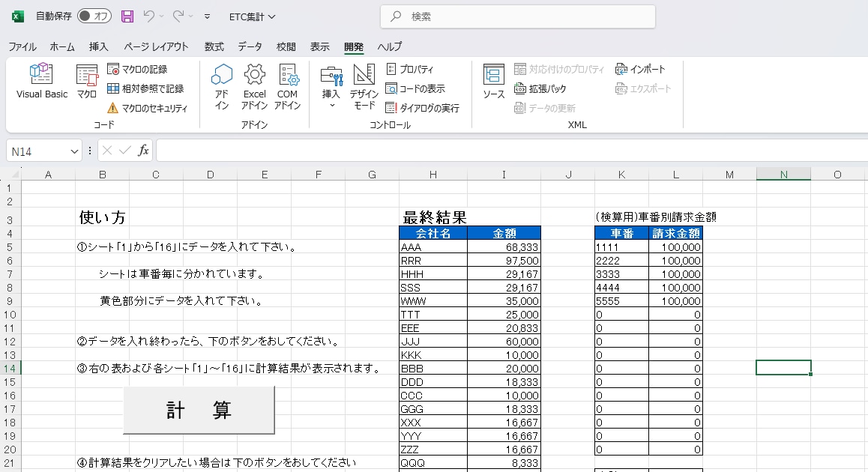Click the 計算 button on sheet

pyautogui.click(x=199, y=410)
